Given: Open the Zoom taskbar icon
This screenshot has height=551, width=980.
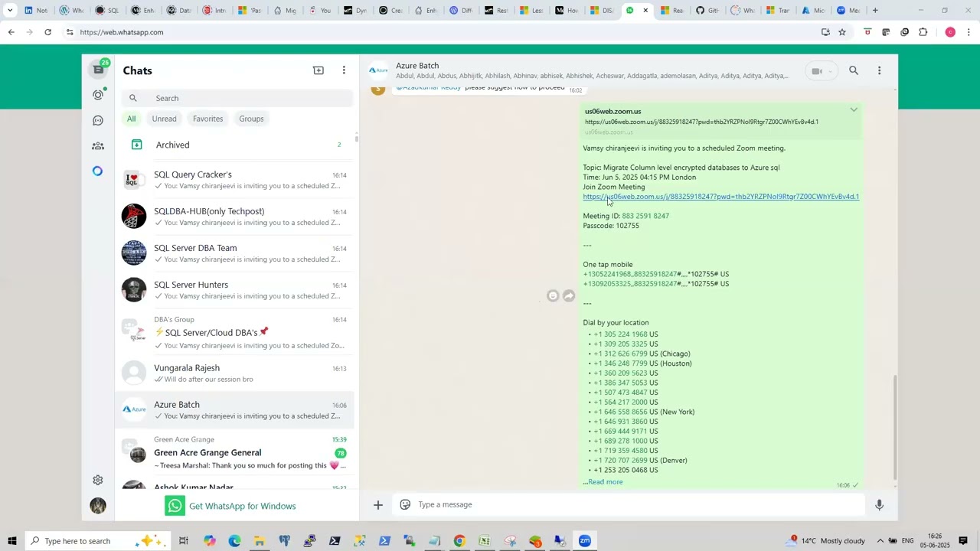Looking at the screenshot, I should [585, 541].
